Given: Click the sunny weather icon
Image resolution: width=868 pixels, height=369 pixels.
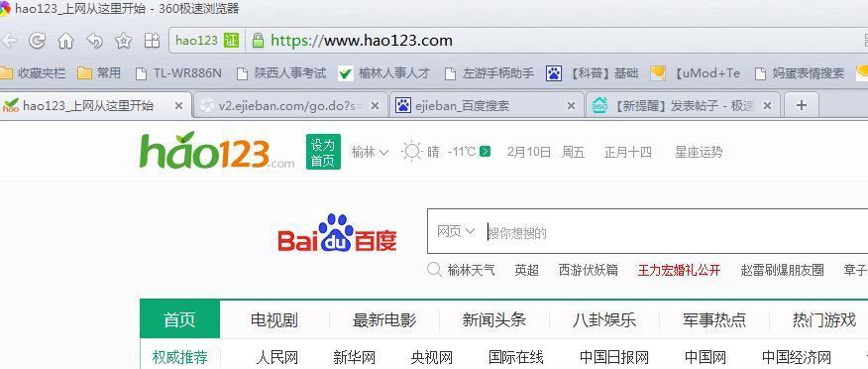Looking at the screenshot, I should point(412,152).
